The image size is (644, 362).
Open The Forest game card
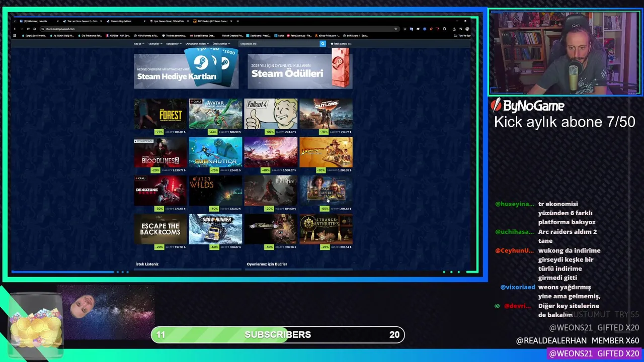coord(160,117)
